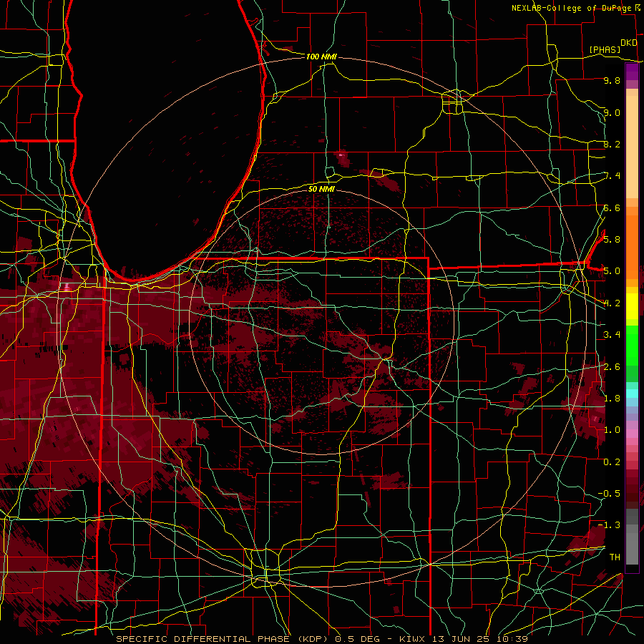Click the 9.8 scale value

(612, 80)
